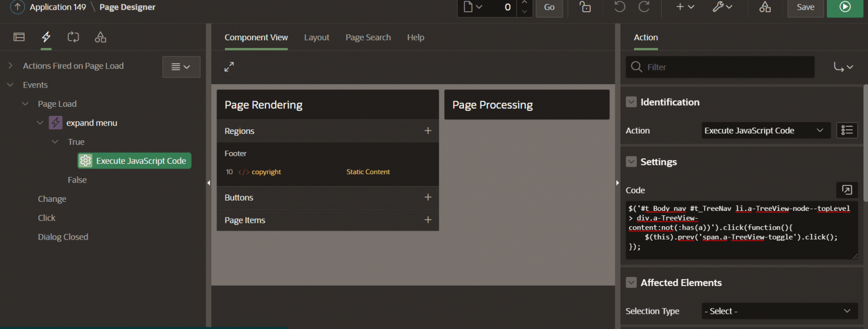Undo the last change
Screen dimensions: 868x329
[619, 7]
